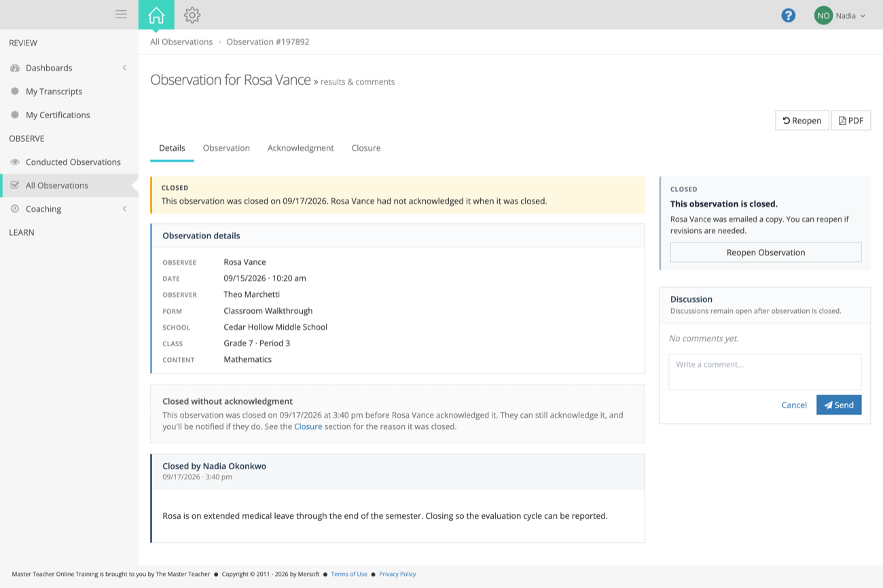Switch to the Observation tab
The height and width of the screenshot is (588, 883).
(226, 148)
